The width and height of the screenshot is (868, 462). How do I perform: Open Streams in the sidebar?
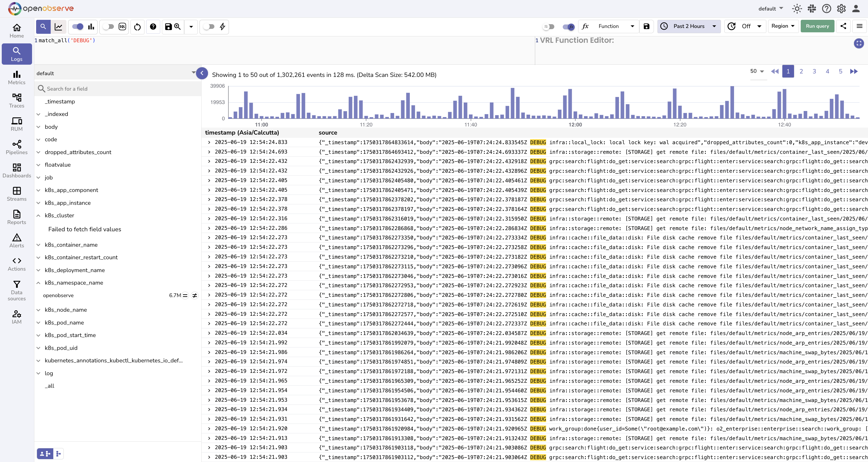(17, 194)
